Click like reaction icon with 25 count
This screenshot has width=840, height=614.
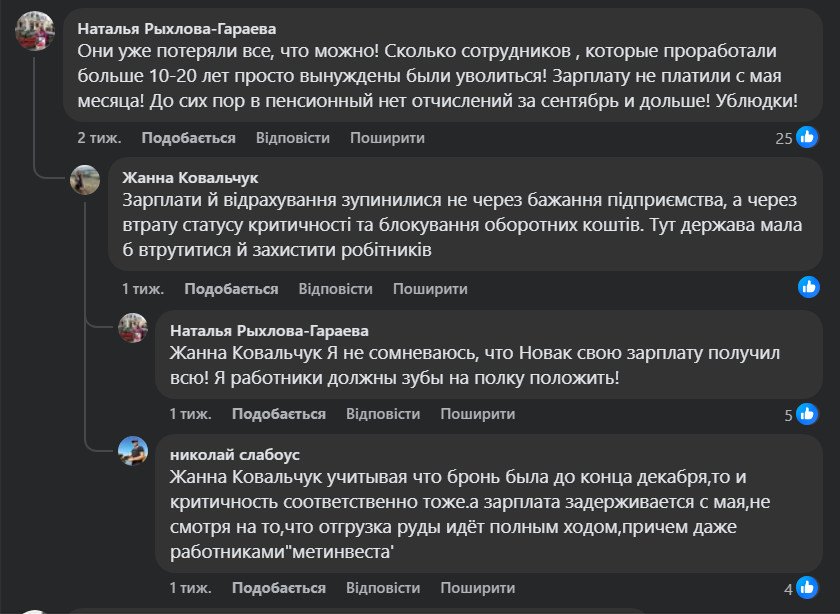click(808, 138)
